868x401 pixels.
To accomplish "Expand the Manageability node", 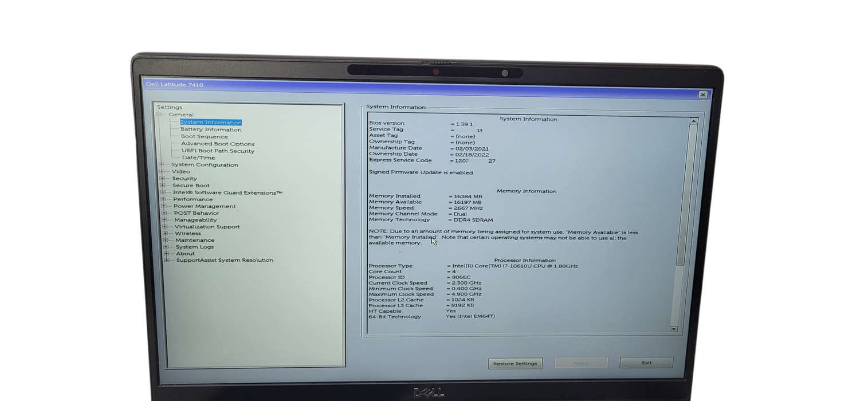I will click(164, 220).
